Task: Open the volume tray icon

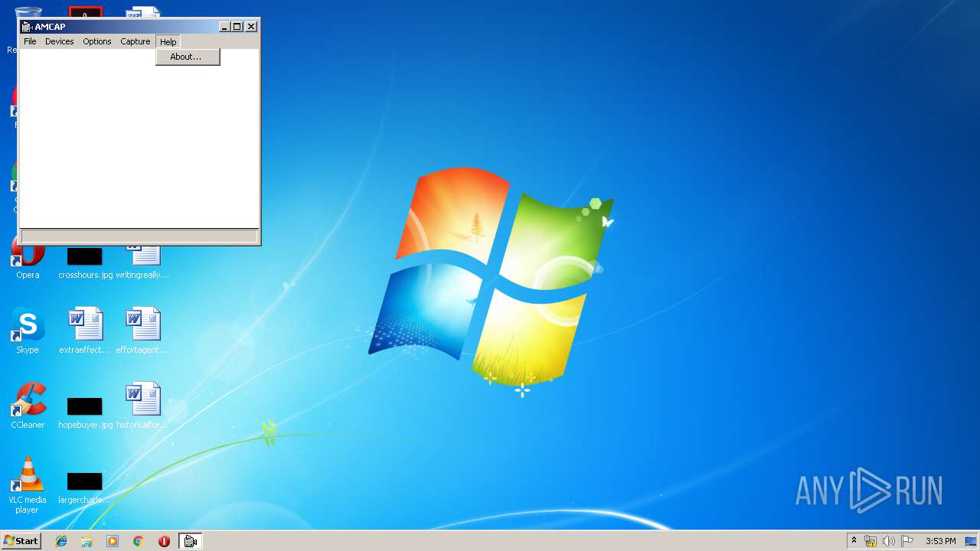Action: (889, 541)
